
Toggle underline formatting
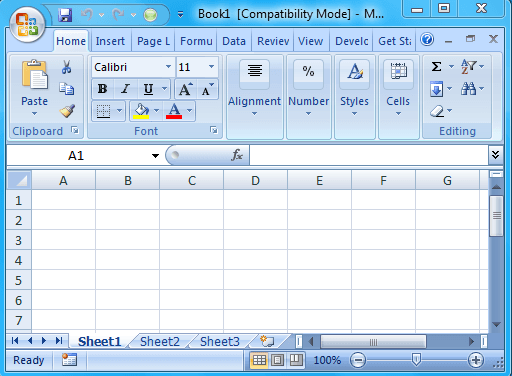(x=148, y=89)
